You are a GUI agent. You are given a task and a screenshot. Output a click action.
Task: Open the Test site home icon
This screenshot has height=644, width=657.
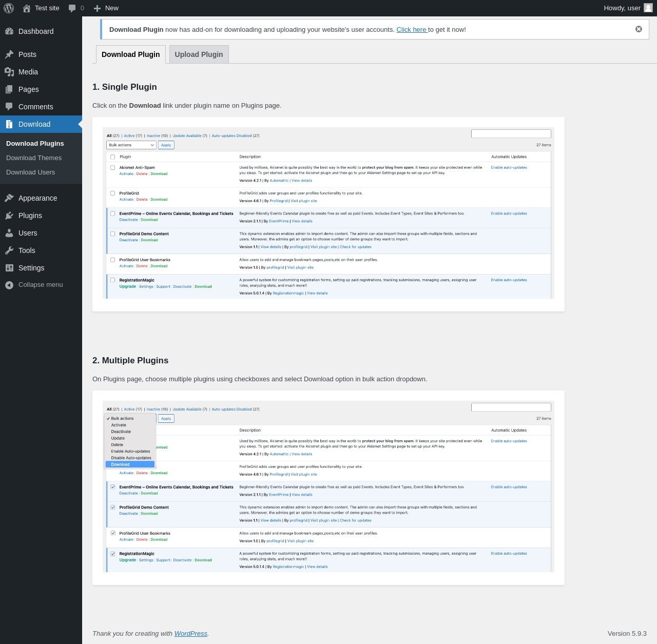(27, 8)
